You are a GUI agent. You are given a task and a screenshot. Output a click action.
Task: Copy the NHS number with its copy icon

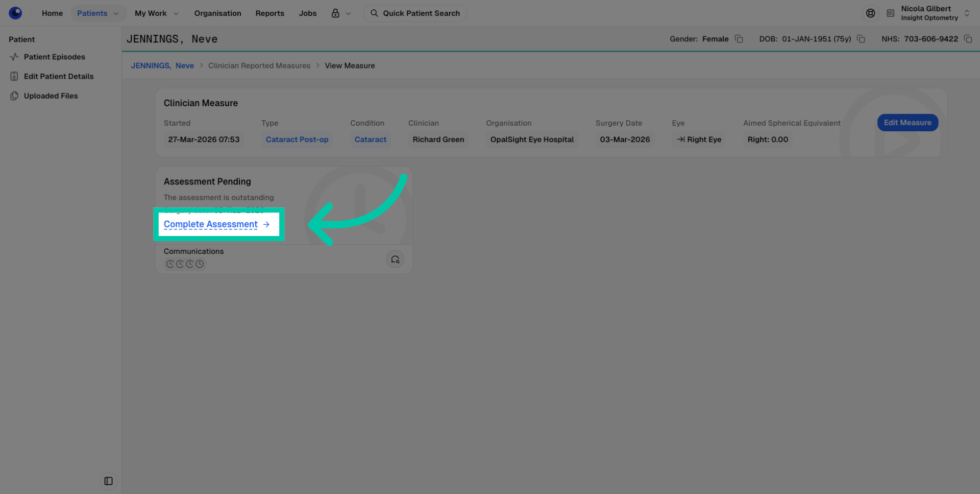pyautogui.click(x=968, y=39)
